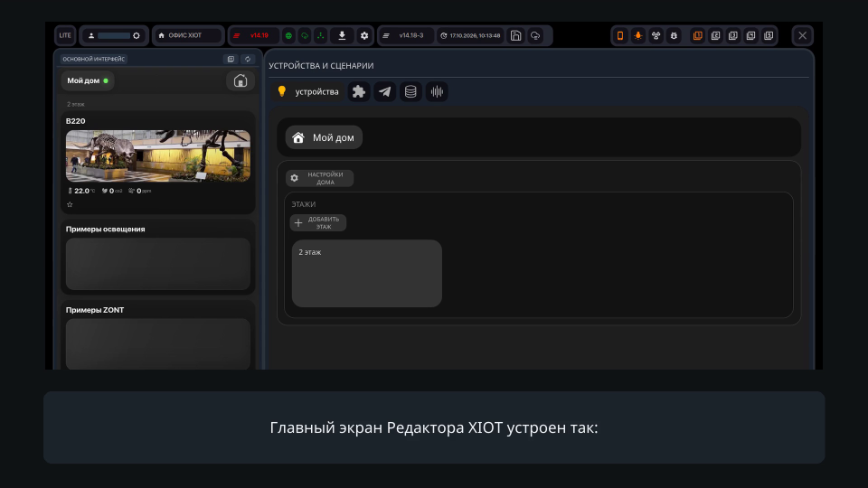
Task: Click the cubes modules icon
Action: pos(656,35)
